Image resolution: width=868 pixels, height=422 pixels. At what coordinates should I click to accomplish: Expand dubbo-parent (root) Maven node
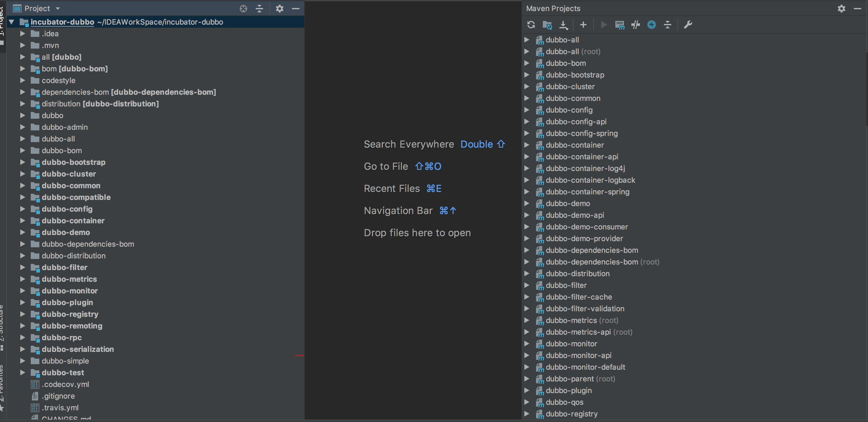click(527, 379)
